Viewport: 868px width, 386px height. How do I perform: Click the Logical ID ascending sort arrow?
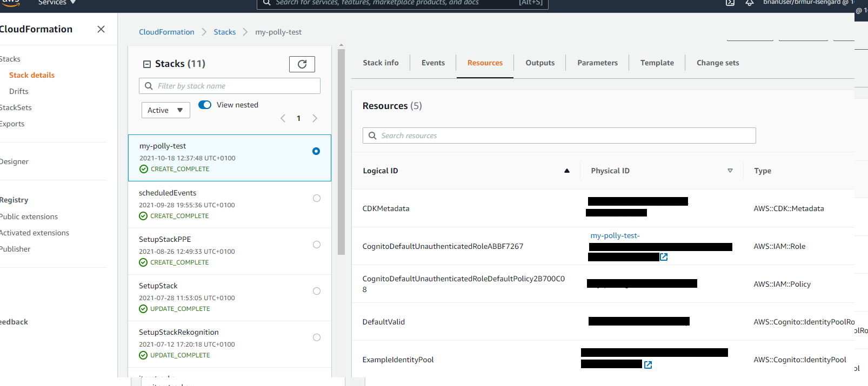(x=566, y=171)
